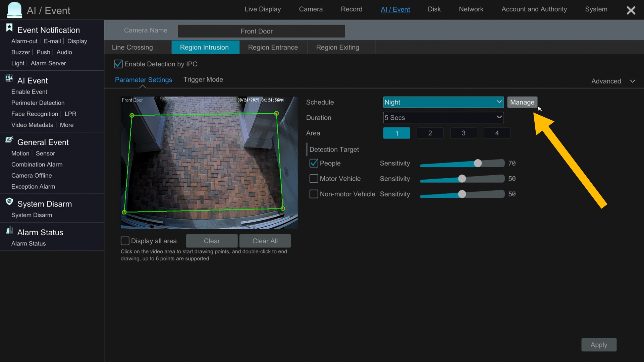Open Motion event settings
Image resolution: width=644 pixels, height=362 pixels.
pos(20,154)
